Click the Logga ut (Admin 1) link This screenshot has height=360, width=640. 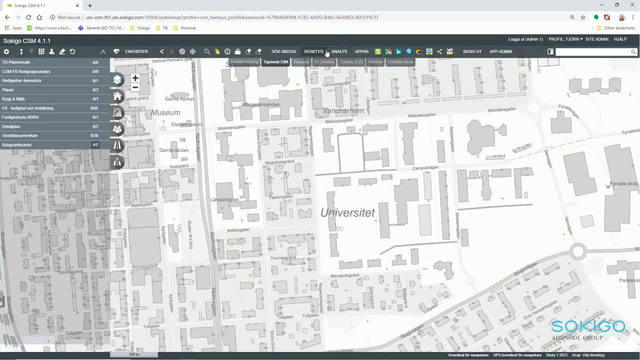click(x=526, y=39)
